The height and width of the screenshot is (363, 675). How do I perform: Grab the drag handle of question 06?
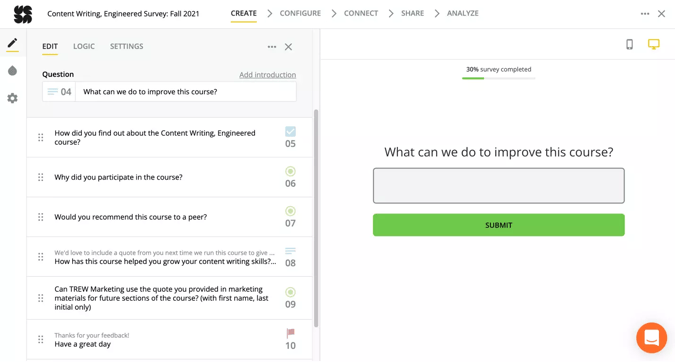pos(40,177)
